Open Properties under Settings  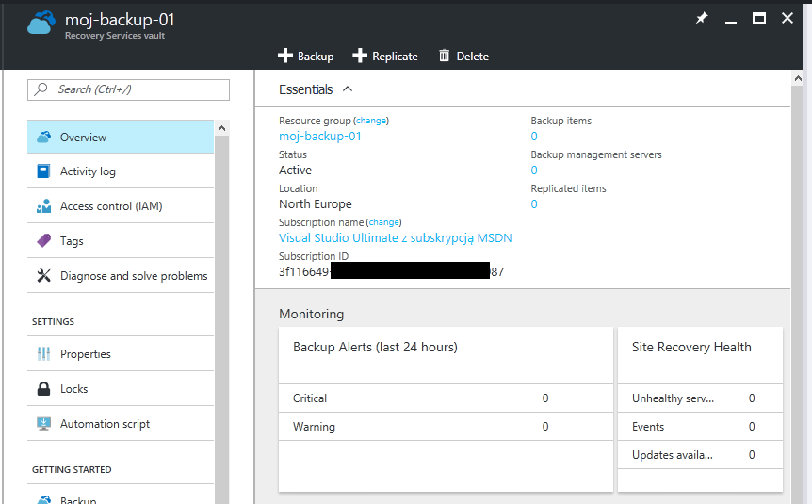pos(121,354)
